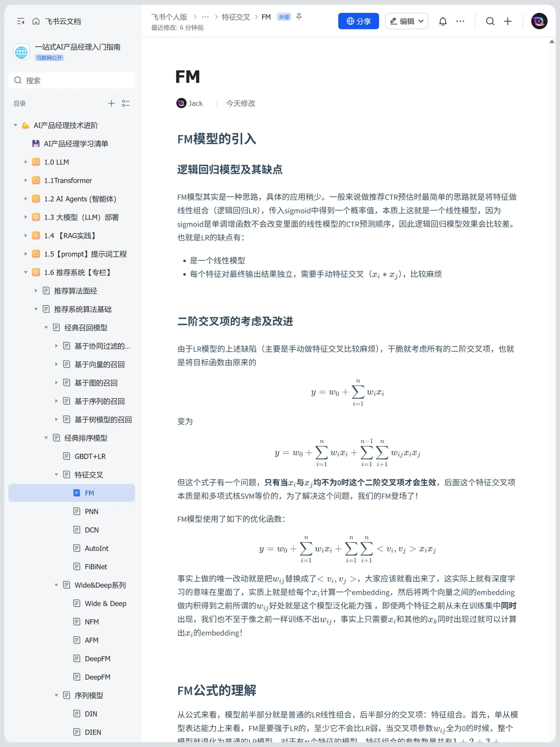Create new content with the plus icon top right
The width and height of the screenshot is (560, 747).
507,21
